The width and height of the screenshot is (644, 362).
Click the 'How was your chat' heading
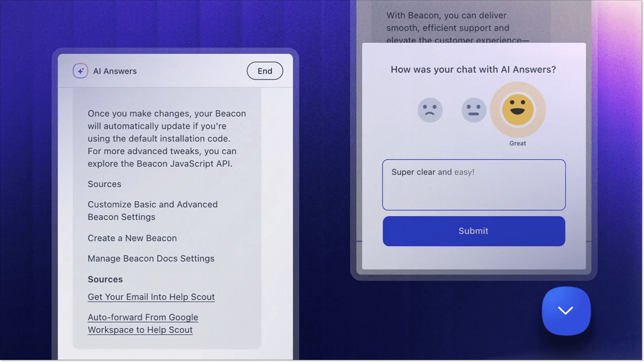coord(473,70)
